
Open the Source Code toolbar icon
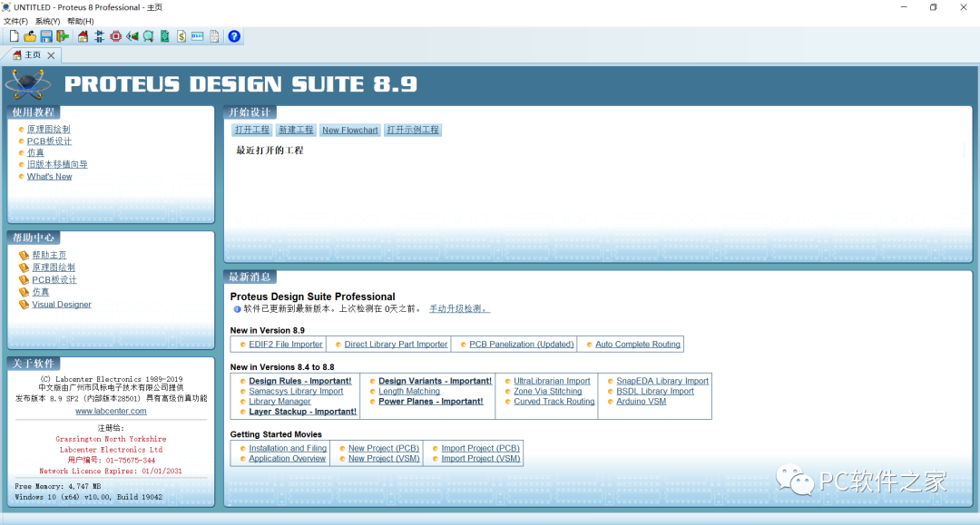coord(198,36)
